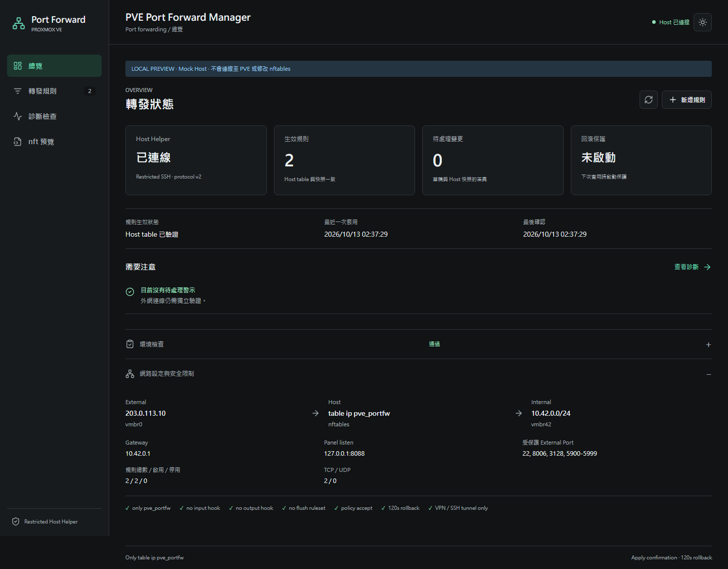The height and width of the screenshot is (569, 728).
Task: Click the green check circle by 目前沒有待處理警示
Action: tap(130, 292)
